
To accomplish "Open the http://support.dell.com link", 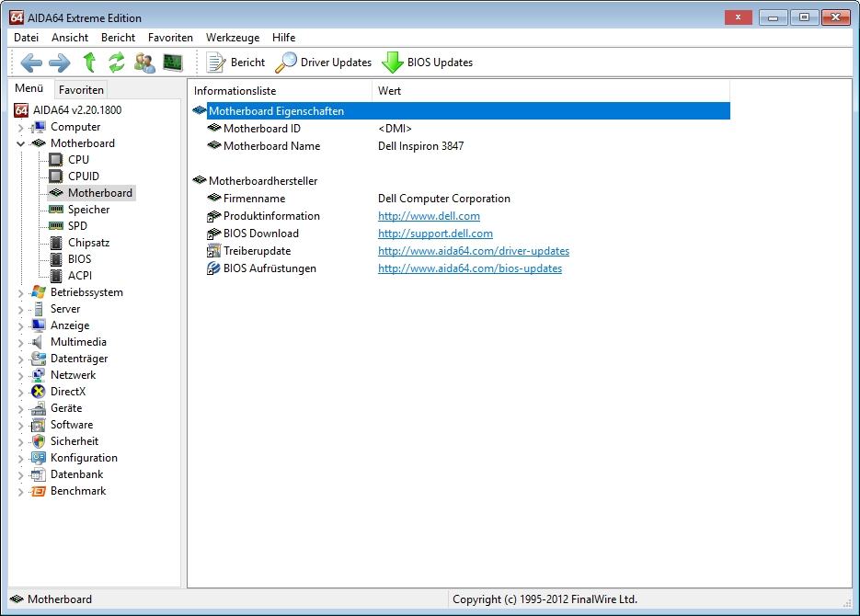I will point(435,234).
